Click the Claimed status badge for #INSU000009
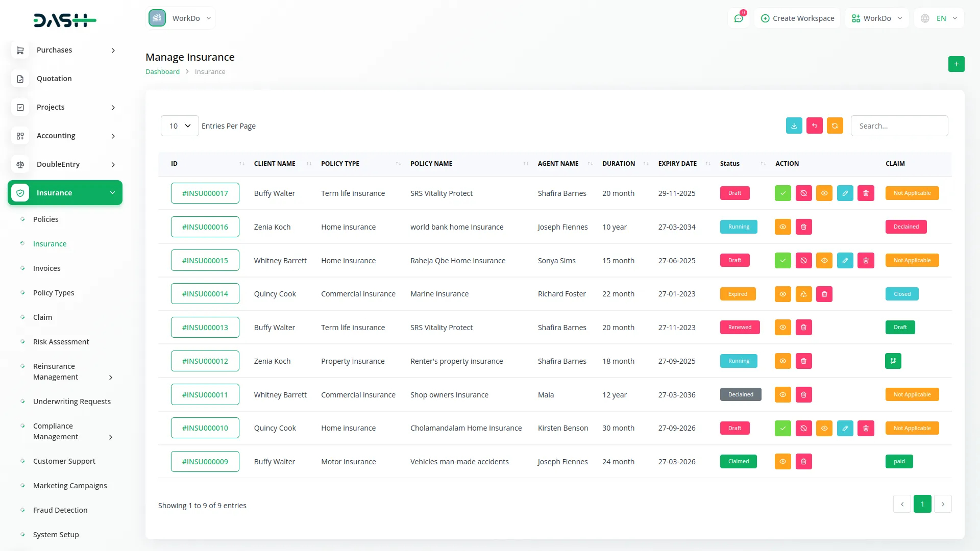The width and height of the screenshot is (980, 551). pyautogui.click(x=739, y=461)
